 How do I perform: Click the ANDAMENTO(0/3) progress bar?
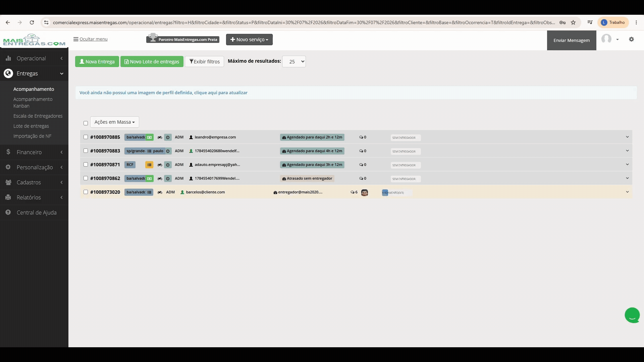point(397,193)
